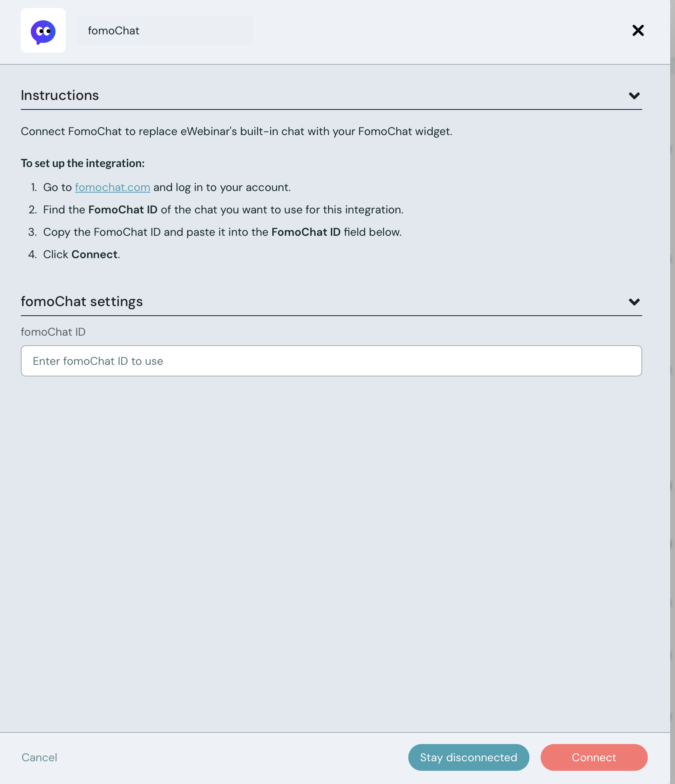Choose Stay disconnected
The image size is (675, 784).
[468, 757]
